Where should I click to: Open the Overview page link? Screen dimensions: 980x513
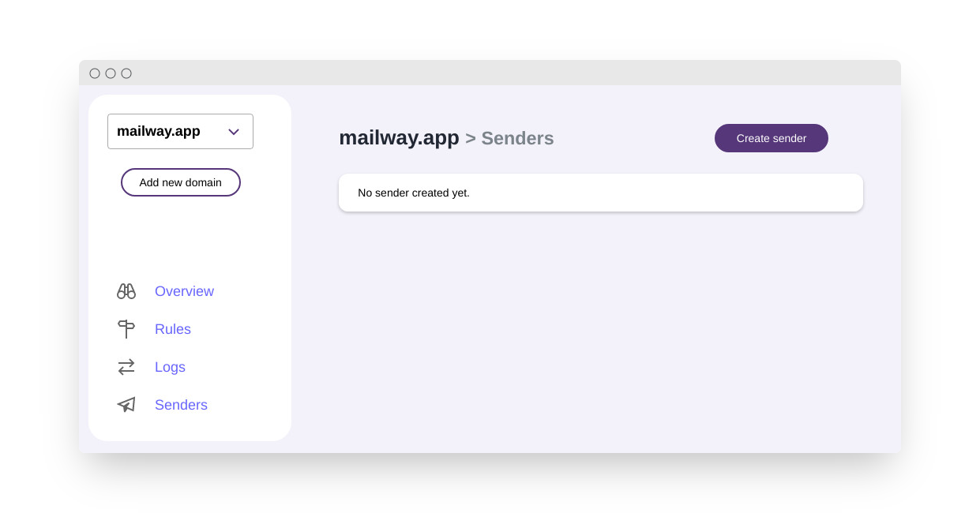(184, 291)
